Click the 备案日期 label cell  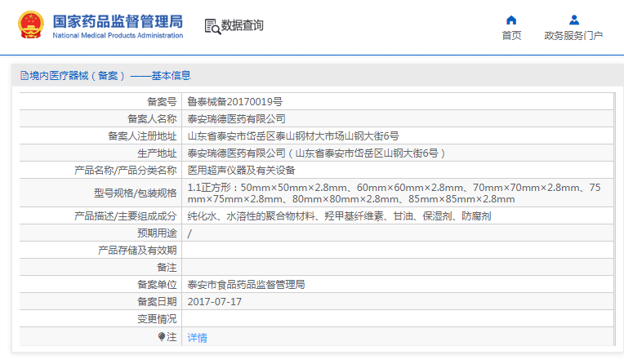pyautogui.click(x=100, y=301)
